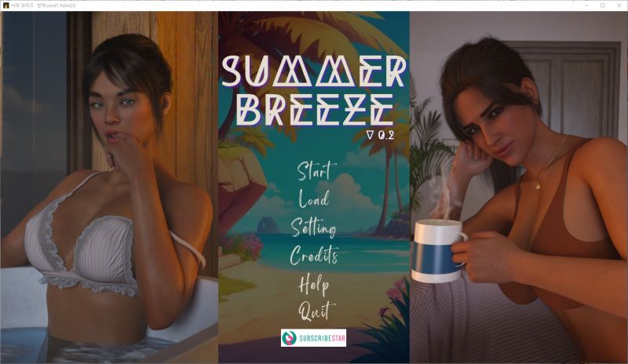Open the SubscribeStar banner link

313,338
